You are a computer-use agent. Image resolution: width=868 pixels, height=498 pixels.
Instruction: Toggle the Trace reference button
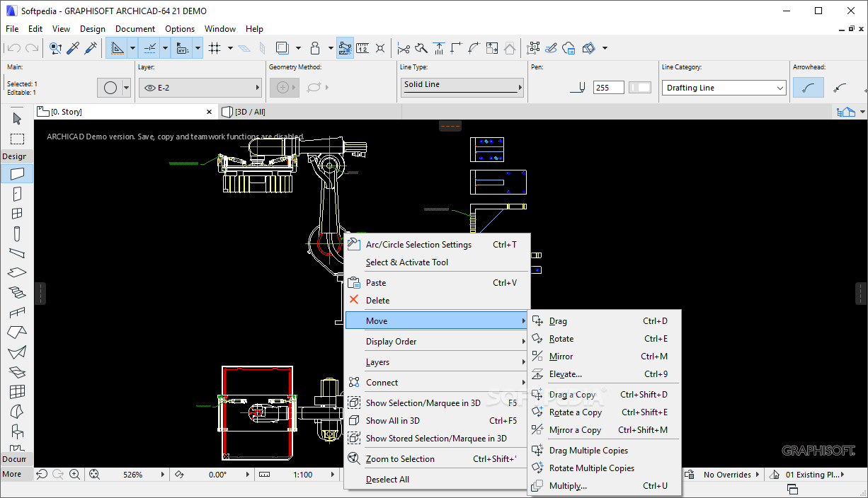(282, 48)
